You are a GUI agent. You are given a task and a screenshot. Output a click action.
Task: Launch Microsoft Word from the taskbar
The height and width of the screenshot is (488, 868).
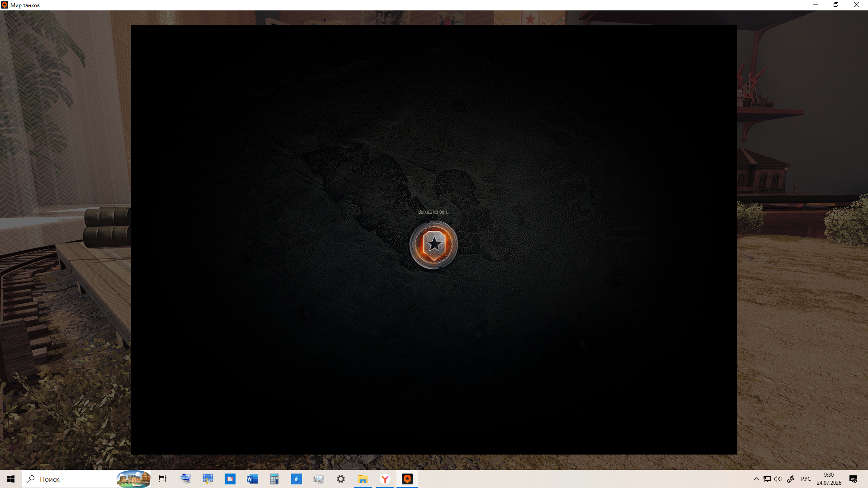[252, 479]
